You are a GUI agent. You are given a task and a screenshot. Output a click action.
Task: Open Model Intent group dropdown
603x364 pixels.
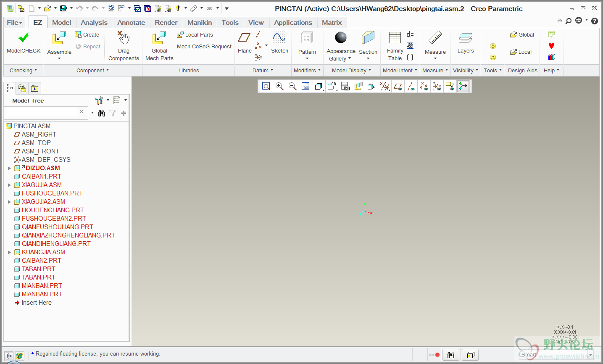tap(400, 70)
